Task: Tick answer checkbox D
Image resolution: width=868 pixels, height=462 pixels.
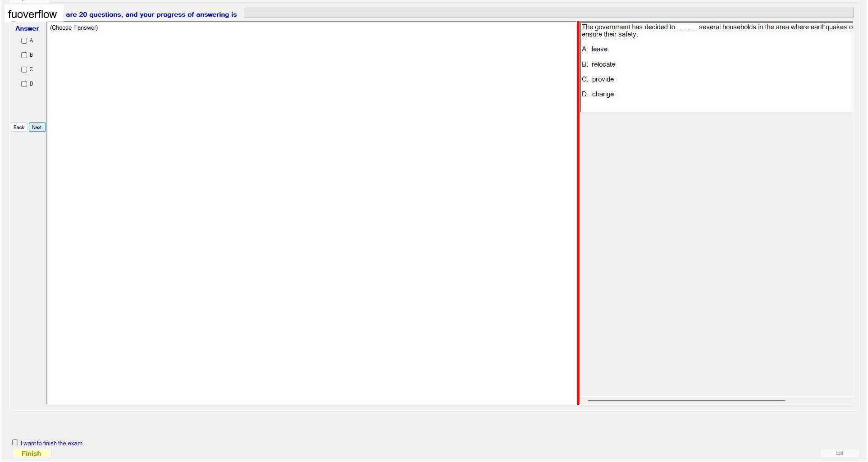Action: 24,84
